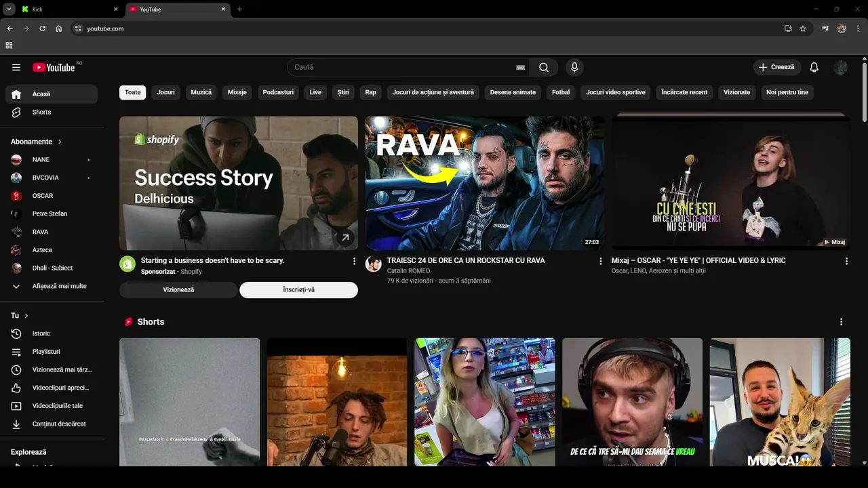Start voice search with microphone icon
Viewport: 868px width, 488px height.
point(574,67)
